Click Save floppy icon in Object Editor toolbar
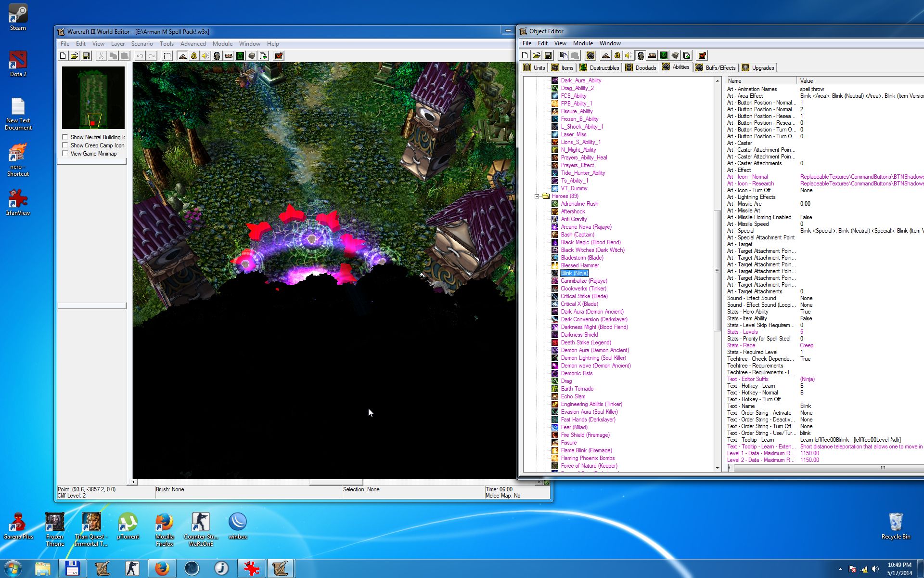Screen dimensions: 924x578 pos(548,55)
